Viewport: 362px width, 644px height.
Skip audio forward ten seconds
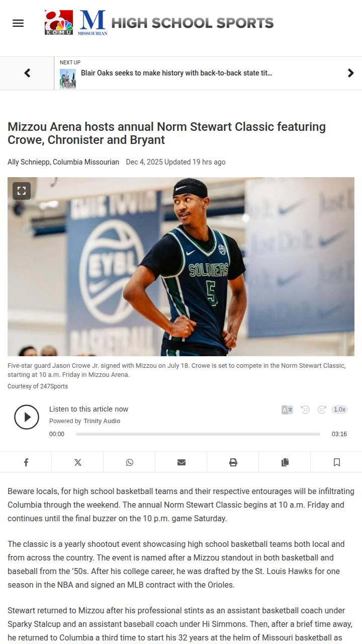point(322,410)
